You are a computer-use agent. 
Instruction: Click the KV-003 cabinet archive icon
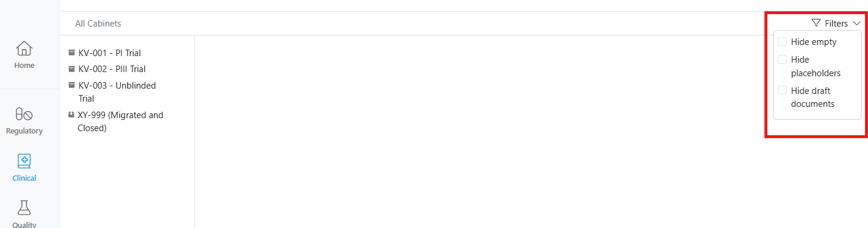pos(71,85)
